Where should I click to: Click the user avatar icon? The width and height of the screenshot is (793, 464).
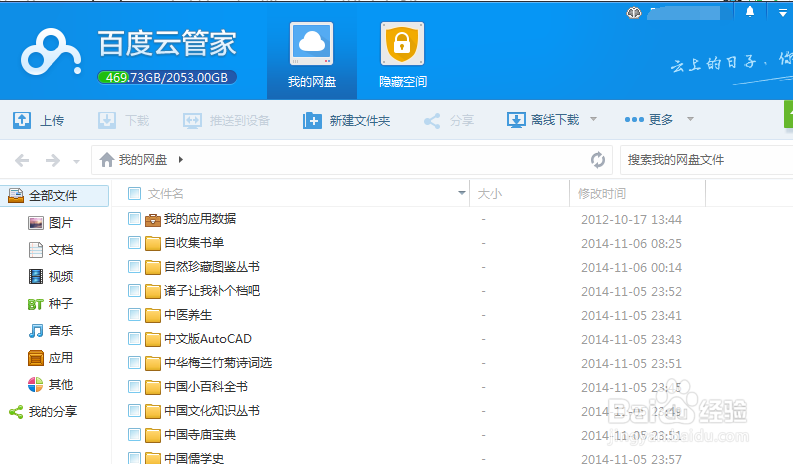point(634,13)
